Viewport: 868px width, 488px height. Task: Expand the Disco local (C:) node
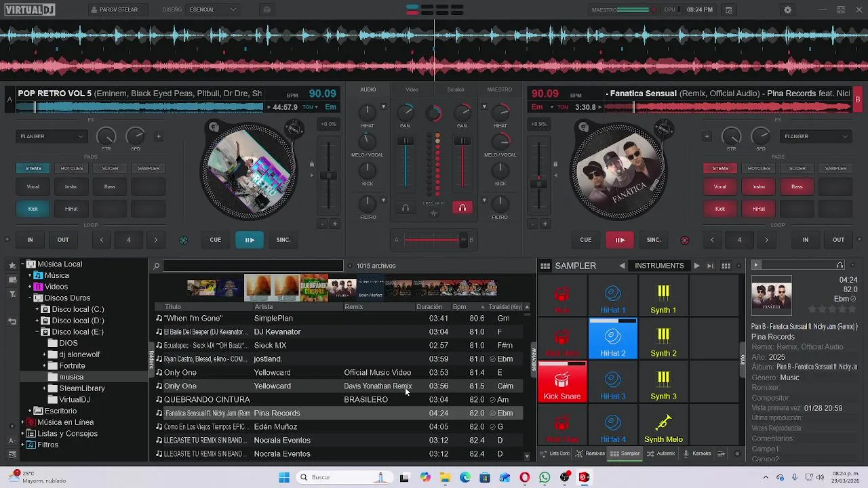[x=37, y=309]
